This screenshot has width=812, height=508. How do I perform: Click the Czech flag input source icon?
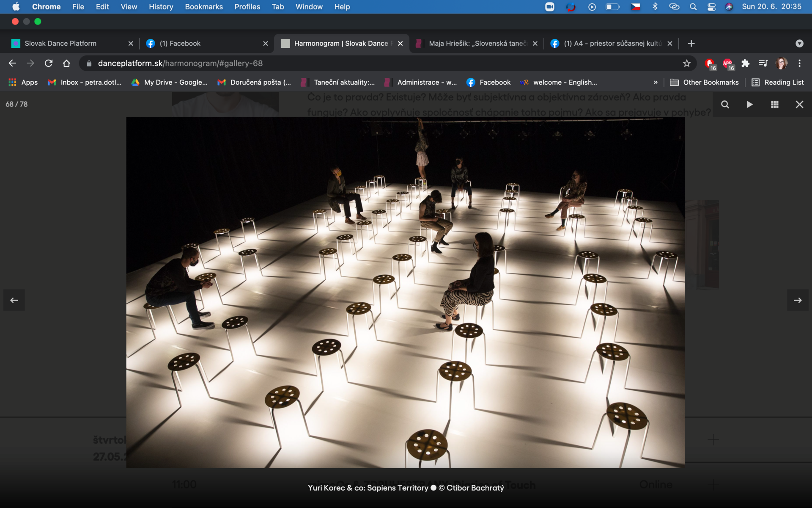[x=635, y=7]
